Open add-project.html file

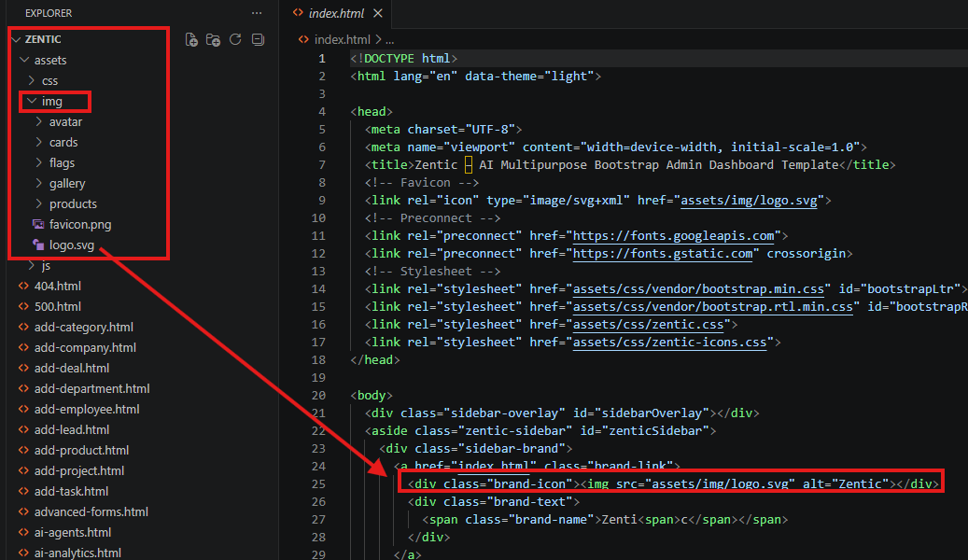[79, 471]
